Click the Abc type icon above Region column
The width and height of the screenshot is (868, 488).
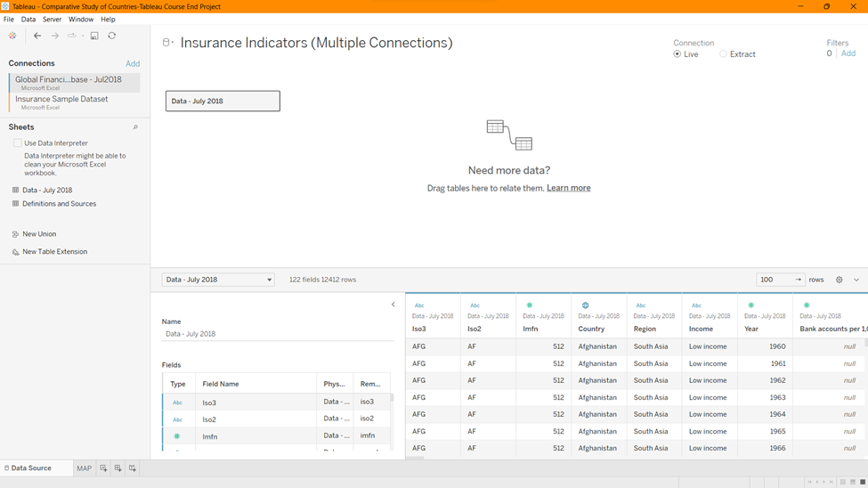pos(640,305)
